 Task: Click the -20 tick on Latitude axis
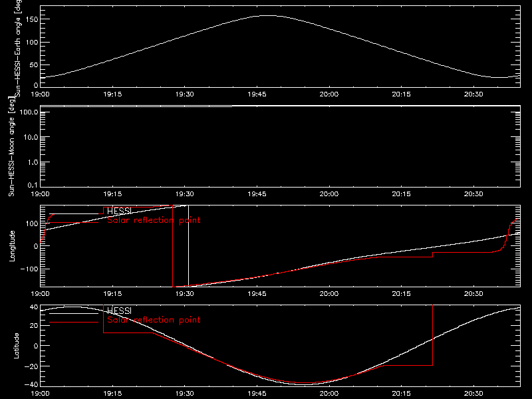pos(31,366)
